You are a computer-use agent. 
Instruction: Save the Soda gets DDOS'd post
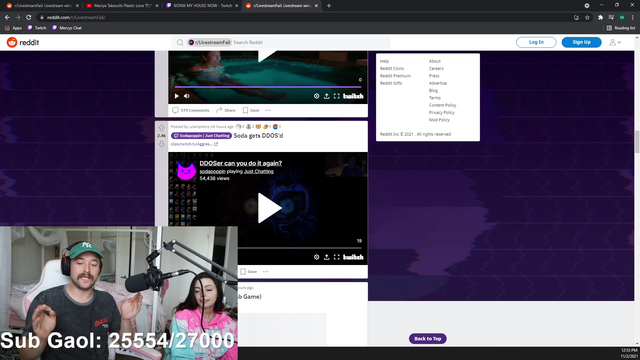[x=249, y=271]
